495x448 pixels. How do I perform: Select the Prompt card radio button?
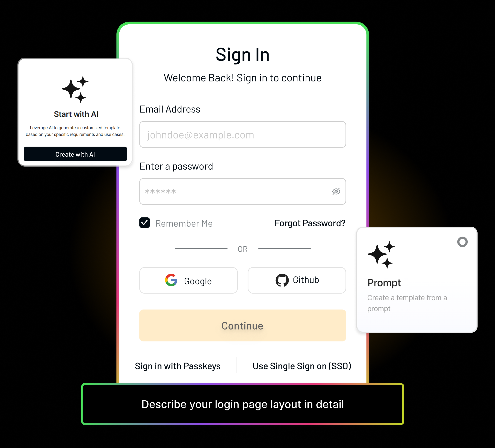(462, 242)
